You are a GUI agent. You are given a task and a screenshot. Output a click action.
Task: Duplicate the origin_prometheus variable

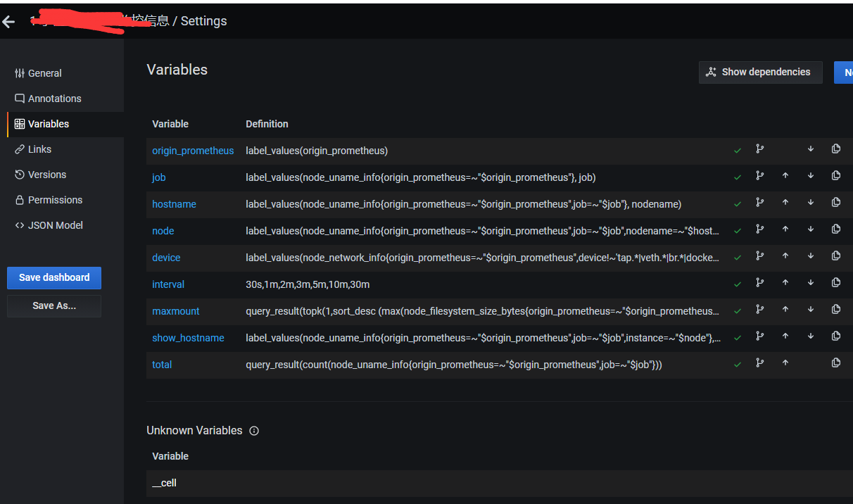[836, 149]
